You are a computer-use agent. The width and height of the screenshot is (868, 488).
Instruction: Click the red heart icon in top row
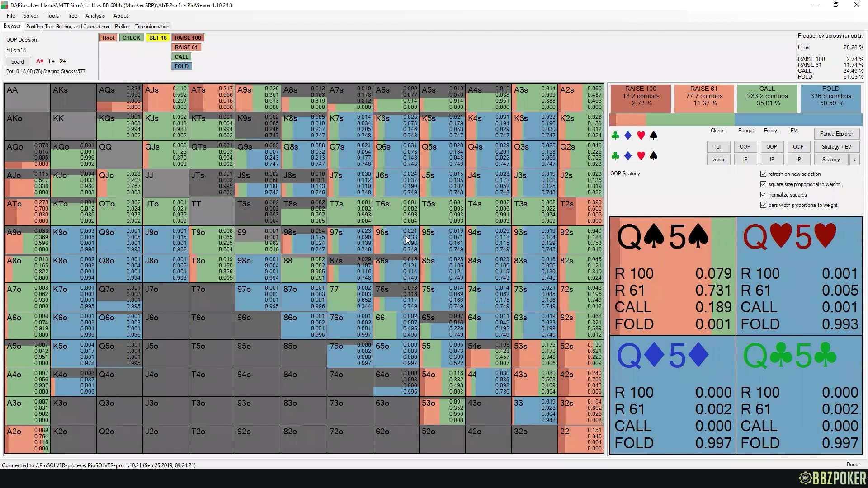[641, 136]
